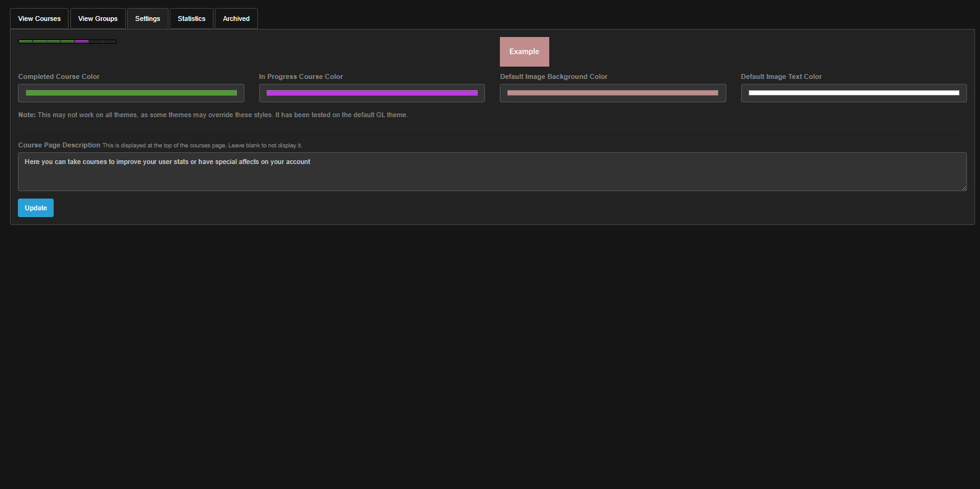Click the pink Example image preview

pyautogui.click(x=524, y=52)
